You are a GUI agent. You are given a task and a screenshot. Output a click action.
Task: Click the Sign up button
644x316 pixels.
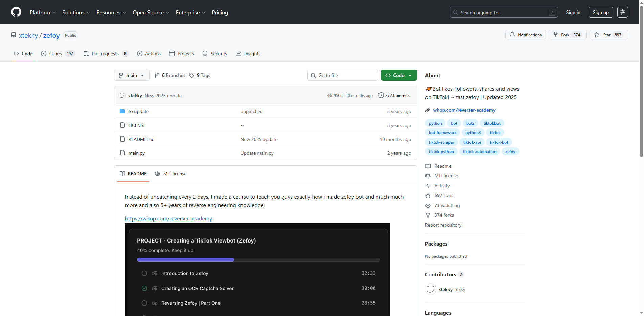point(601,12)
